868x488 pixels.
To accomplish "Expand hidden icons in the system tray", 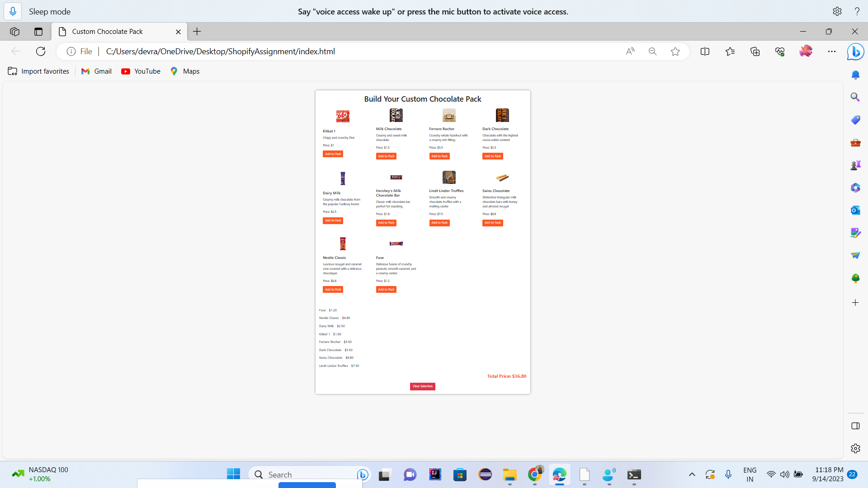I will coord(692,474).
